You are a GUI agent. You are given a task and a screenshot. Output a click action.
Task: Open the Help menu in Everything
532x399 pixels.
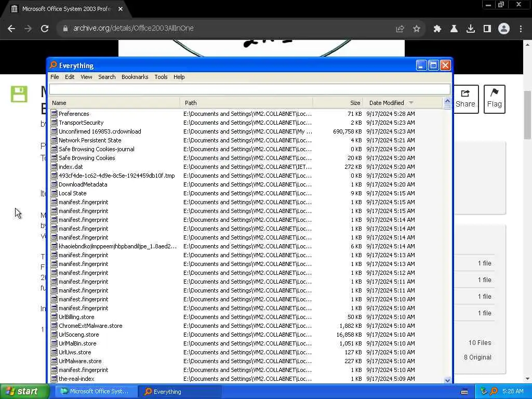(179, 77)
